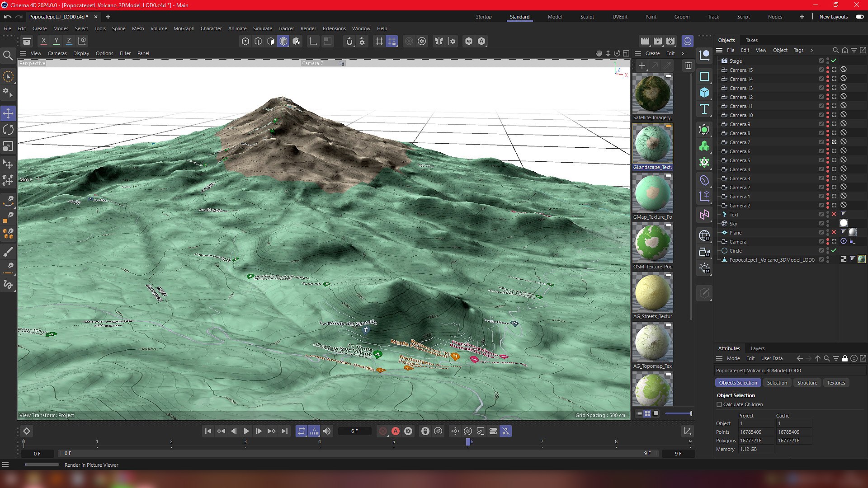The width and height of the screenshot is (868, 488).
Task: Activate the Z axis lock
Action: (69, 41)
